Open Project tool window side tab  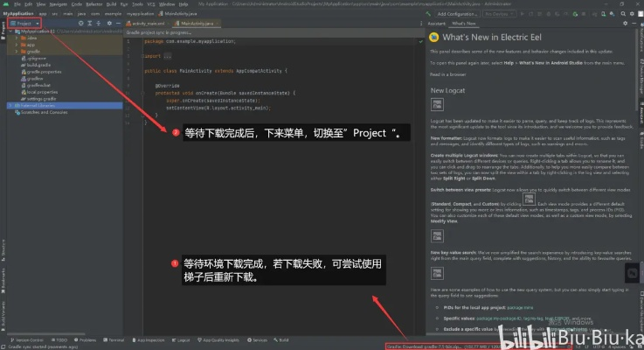tap(3, 31)
